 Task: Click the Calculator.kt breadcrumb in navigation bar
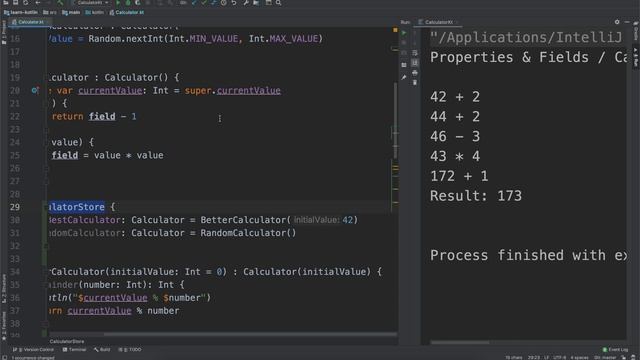coord(127,12)
